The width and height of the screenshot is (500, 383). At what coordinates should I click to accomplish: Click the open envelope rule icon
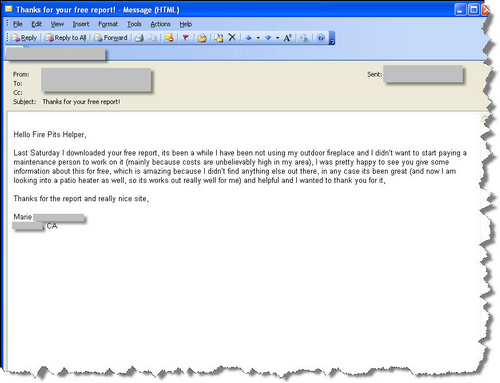point(202,38)
